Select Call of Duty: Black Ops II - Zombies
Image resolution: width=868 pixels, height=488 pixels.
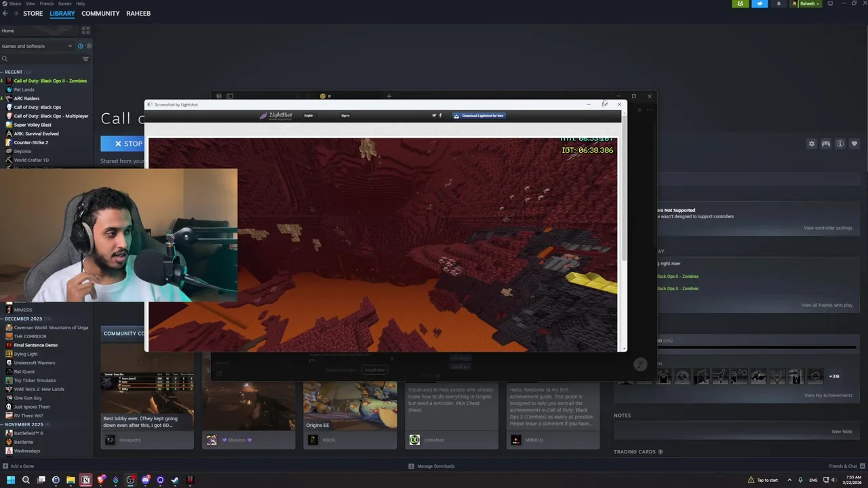click(50, 81)
